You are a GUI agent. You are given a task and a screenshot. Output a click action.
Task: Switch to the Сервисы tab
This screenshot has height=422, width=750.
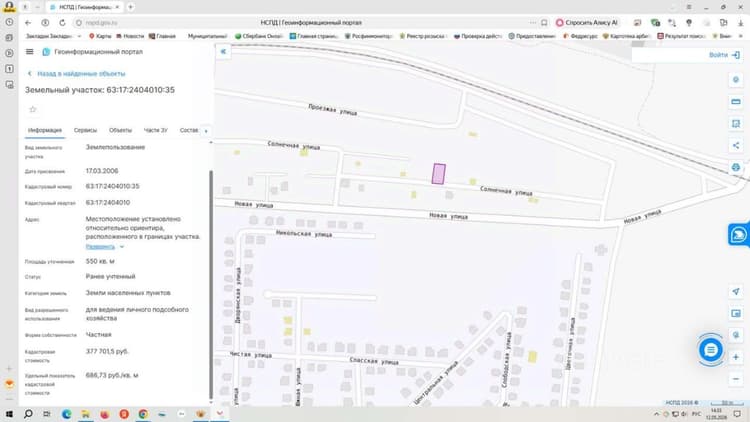pyautogui.click(x=85, y=130)
